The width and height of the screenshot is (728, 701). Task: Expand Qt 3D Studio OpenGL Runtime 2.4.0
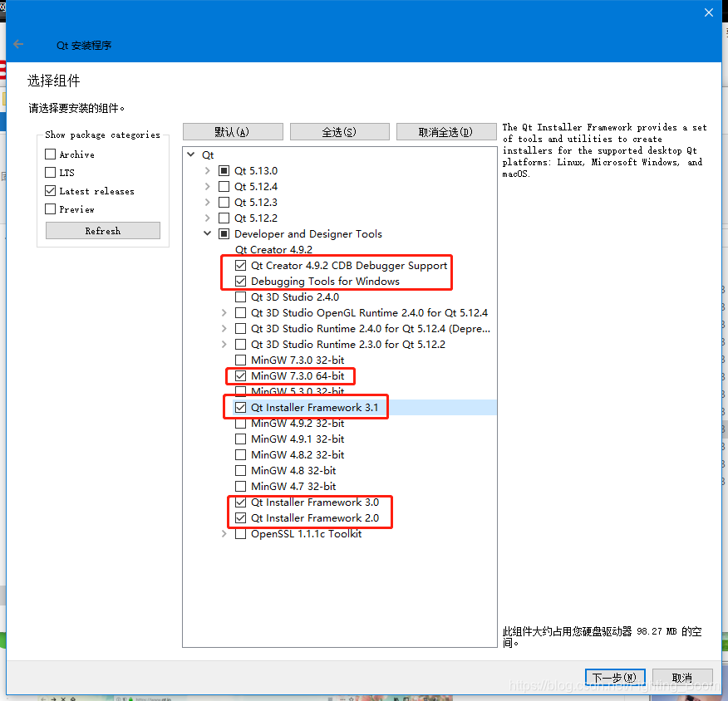[224, 312]
